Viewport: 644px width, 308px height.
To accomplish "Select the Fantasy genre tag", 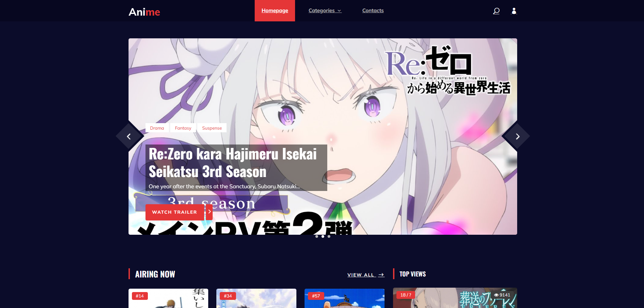I will 183,128.
